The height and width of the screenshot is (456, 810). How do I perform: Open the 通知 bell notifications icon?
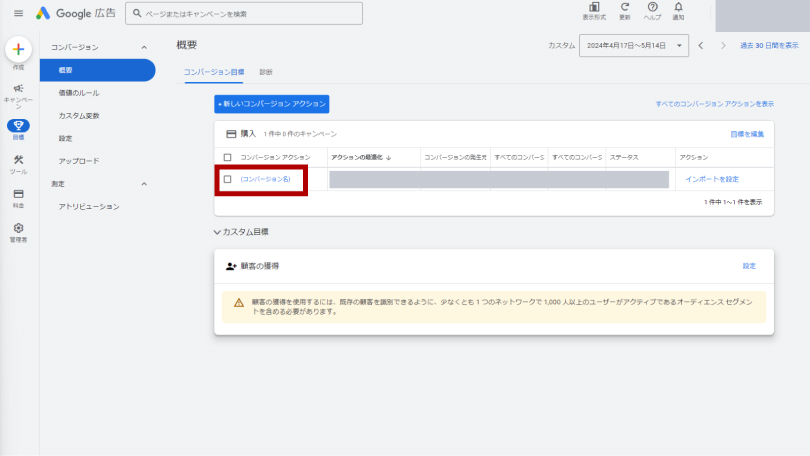click(x=678, y=9)
